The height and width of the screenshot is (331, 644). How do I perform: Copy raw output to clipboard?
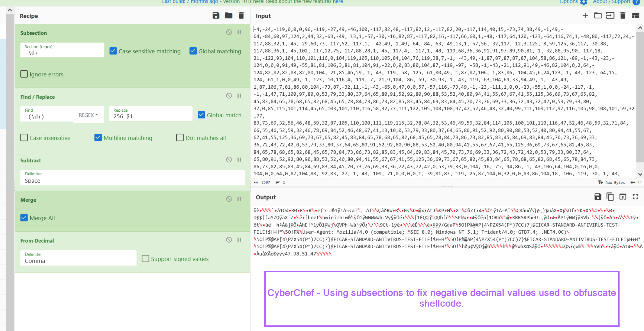610,197
